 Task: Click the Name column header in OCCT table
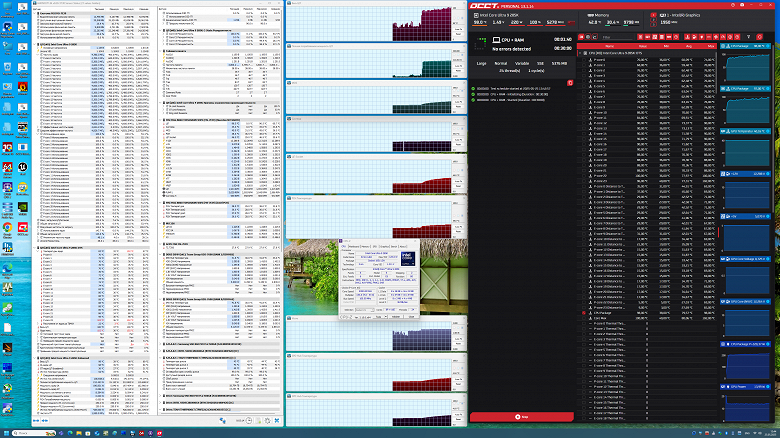tap(609, 46)
